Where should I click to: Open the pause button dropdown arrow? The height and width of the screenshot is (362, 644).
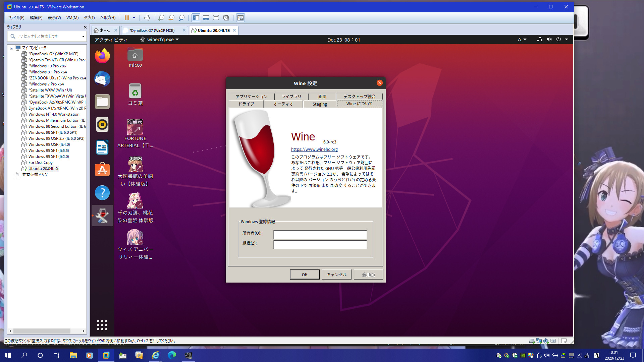point(134,18)
